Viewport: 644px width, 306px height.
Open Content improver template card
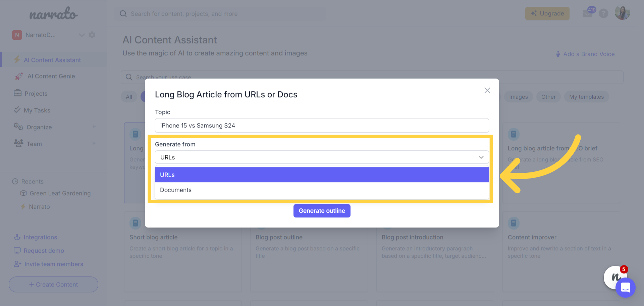pyautogui.click(x=561, y=252)
